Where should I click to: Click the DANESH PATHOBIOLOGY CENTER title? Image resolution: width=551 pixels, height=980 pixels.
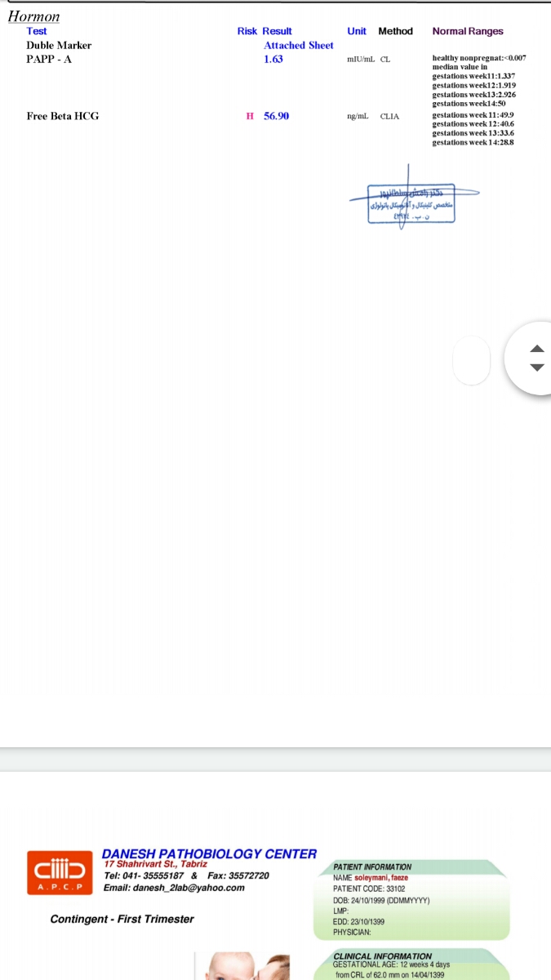coord(210,853)
